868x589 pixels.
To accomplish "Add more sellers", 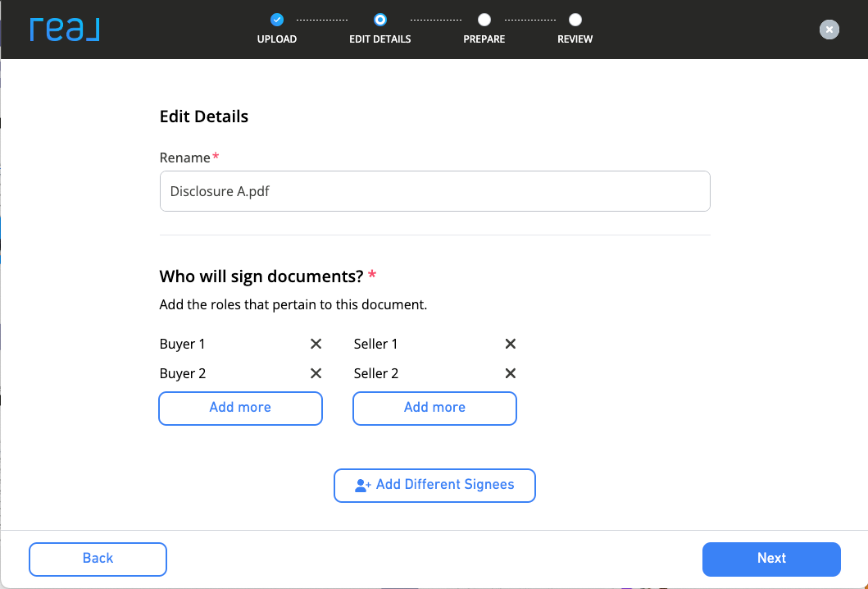I will [x=435, y=409].
